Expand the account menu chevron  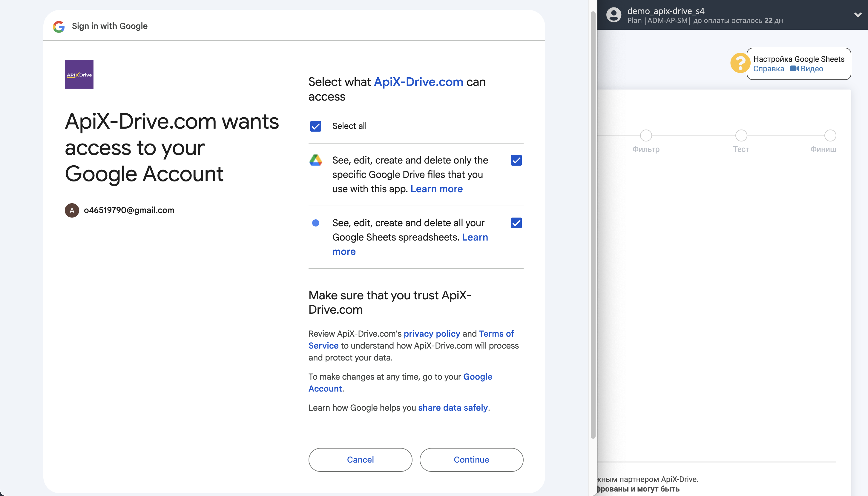(x=858, y=15)
